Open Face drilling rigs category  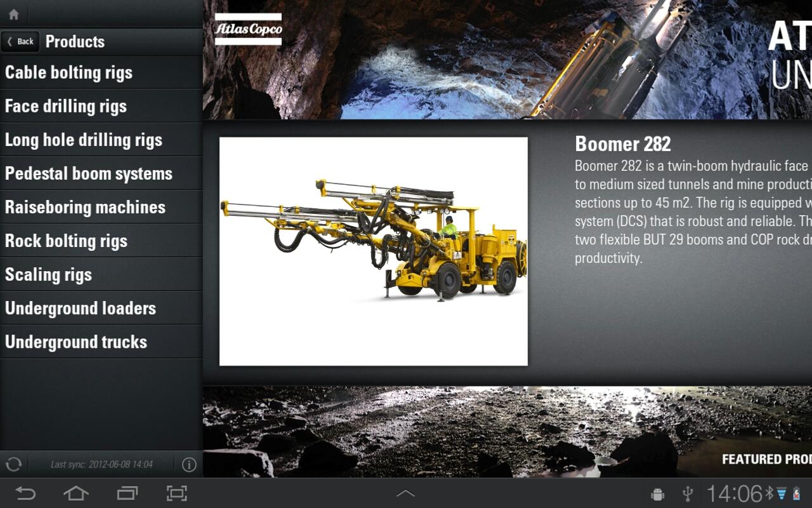click(x=101, y=106)
